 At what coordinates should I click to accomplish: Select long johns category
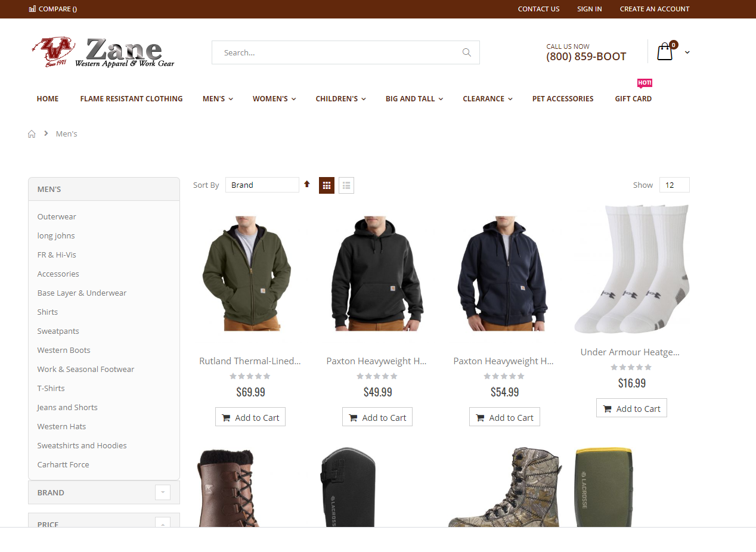[x=56, y=236]
